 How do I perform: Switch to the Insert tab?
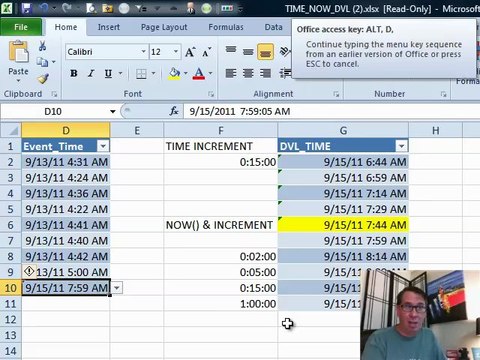click(109, 27)
